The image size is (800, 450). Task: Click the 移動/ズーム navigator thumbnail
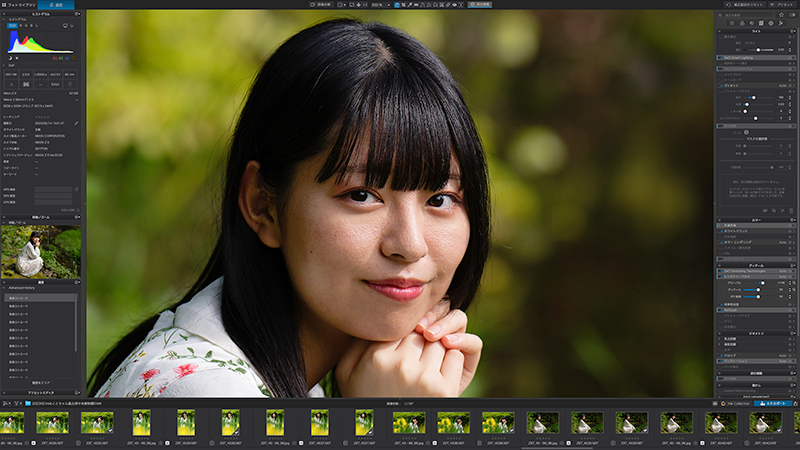point(41,252)
